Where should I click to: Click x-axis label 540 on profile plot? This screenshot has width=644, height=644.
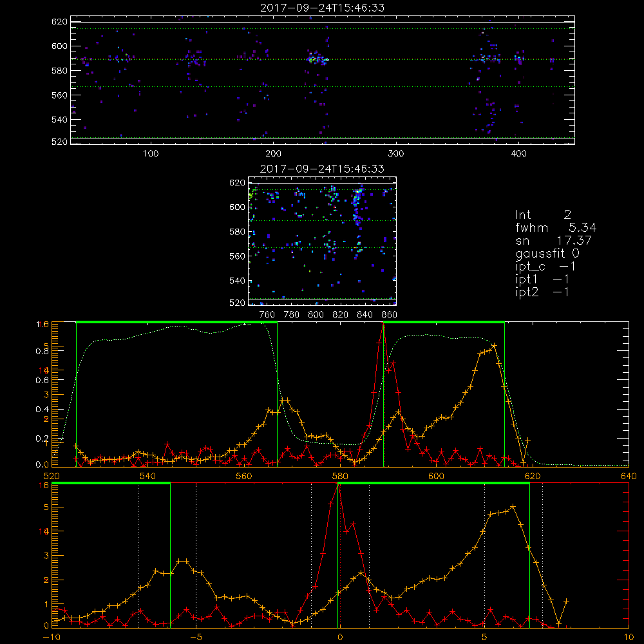tap(147, 476)
